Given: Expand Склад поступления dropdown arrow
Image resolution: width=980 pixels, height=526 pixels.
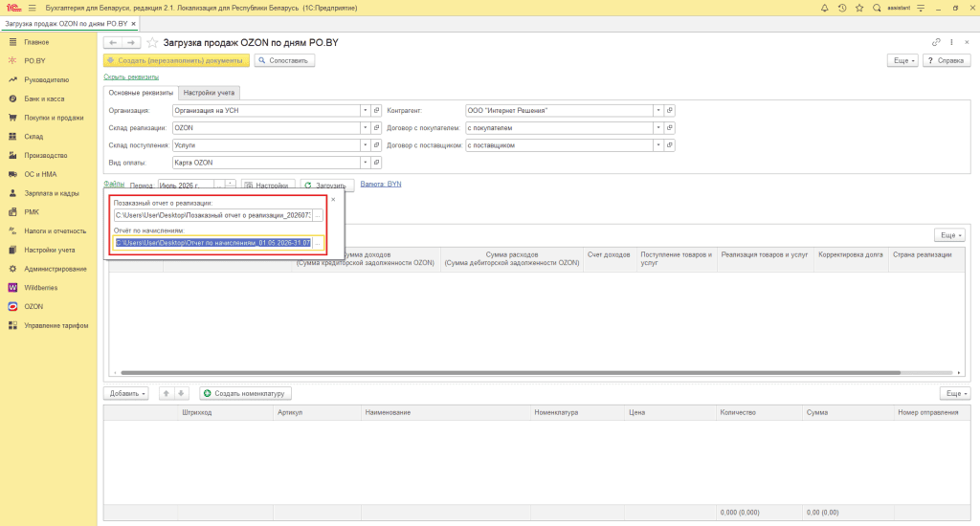Looking at the screenshot, I should coord(365,145).
